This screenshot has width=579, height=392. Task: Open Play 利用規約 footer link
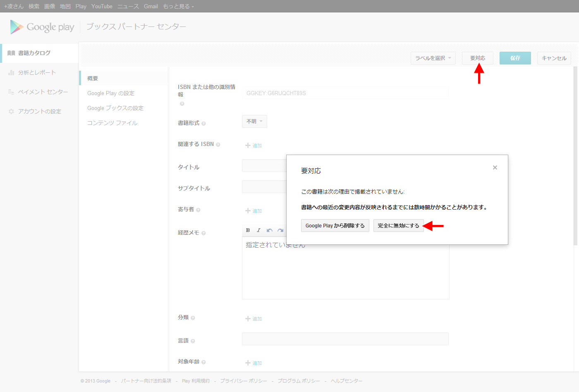(196, 381)
